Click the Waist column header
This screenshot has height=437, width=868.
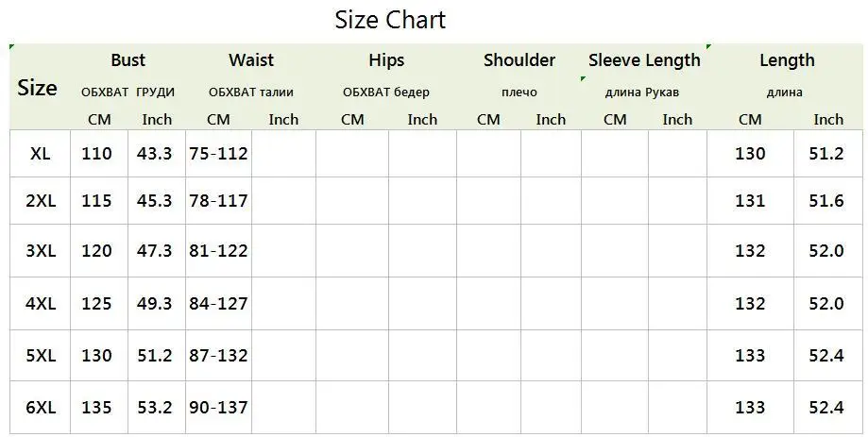[251, 59]
